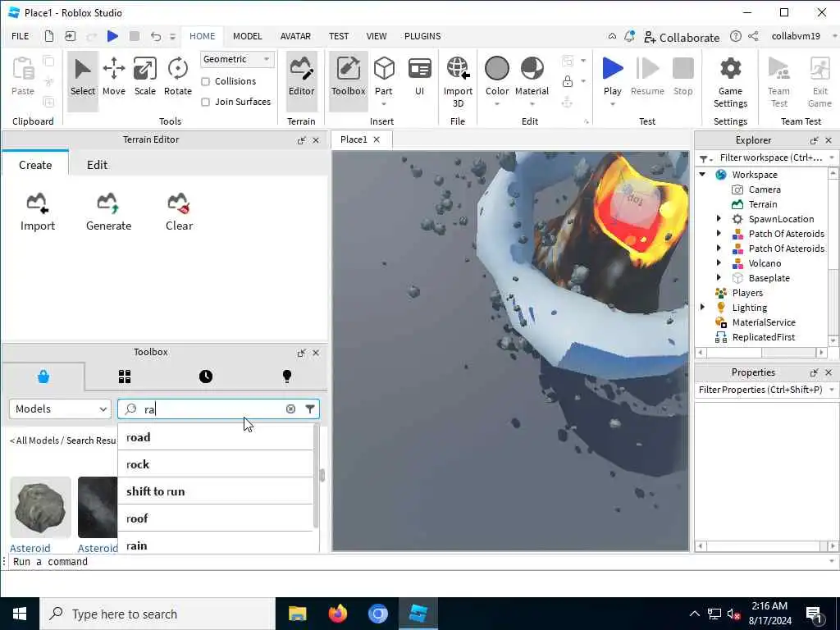Open Toolbox search filter options
Viewport: 840px width, 630px height.
310,409
